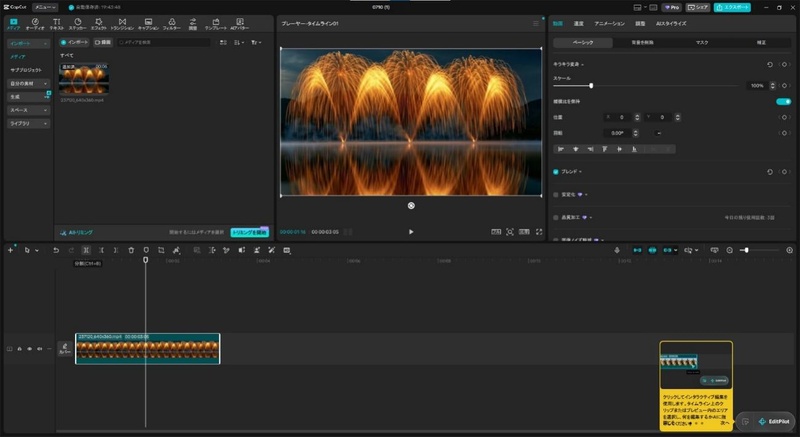Screen dimensions: 800x437
Task: Expand the Import (インポート) sidebar dropdown
Action: click(x=29, y=44)
